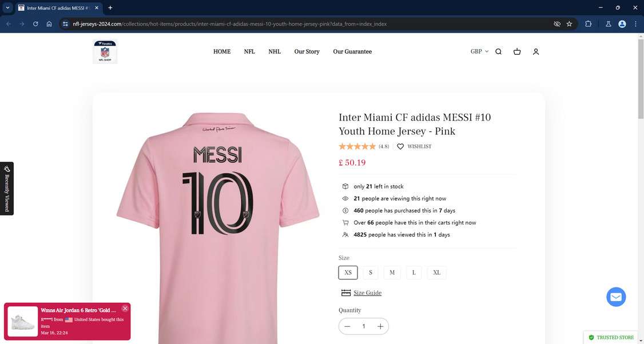Open the Size Guide link
The width and height of the screenshot is (644, 344).
coord(367,293)
